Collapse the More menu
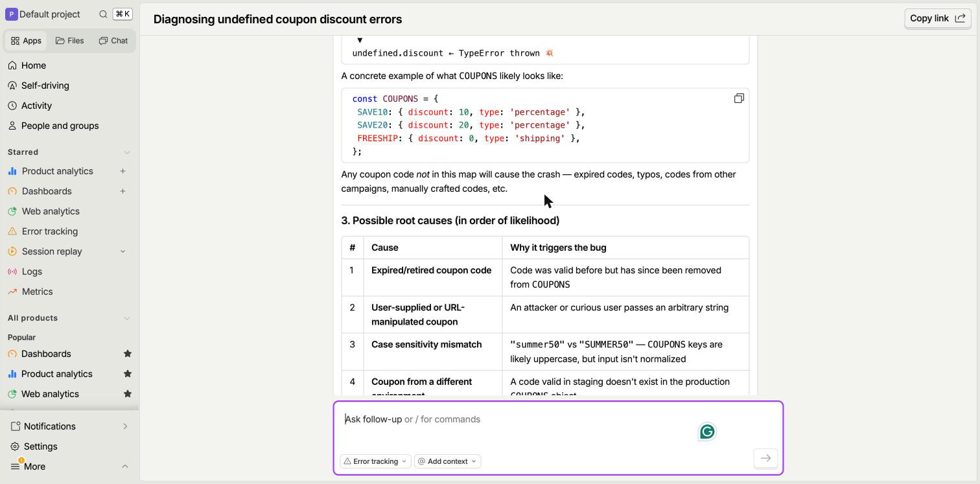Screen dimensions: 980x484 pyautogui.click(x=125, y=467)
